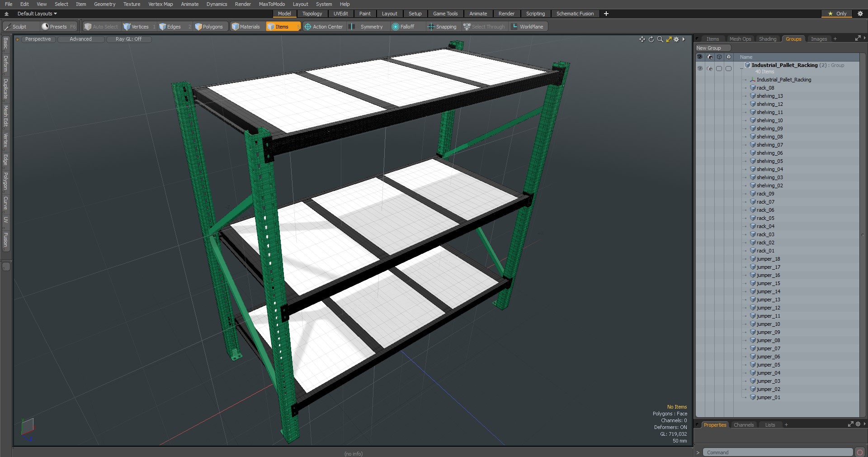Switch to Vertices selection mode
Image resolution: width=868 pixels, height=457 pixels.
pos(140,27)
